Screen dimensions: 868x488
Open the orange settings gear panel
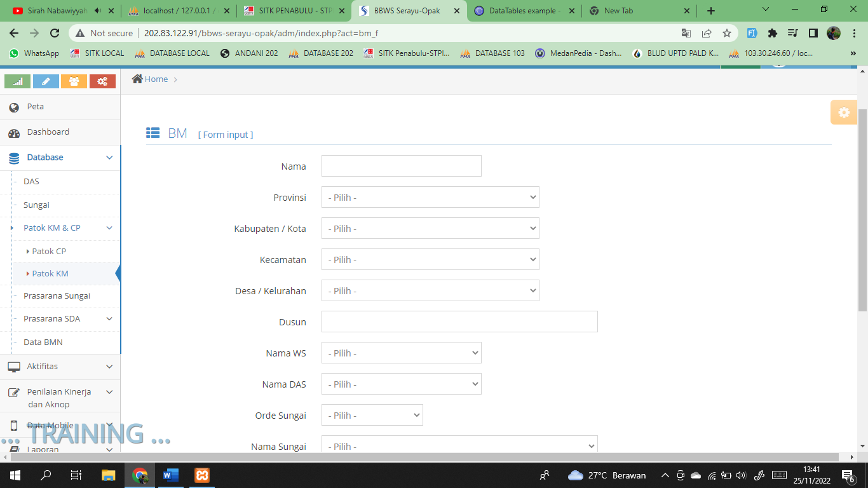[x=843, y=112]
